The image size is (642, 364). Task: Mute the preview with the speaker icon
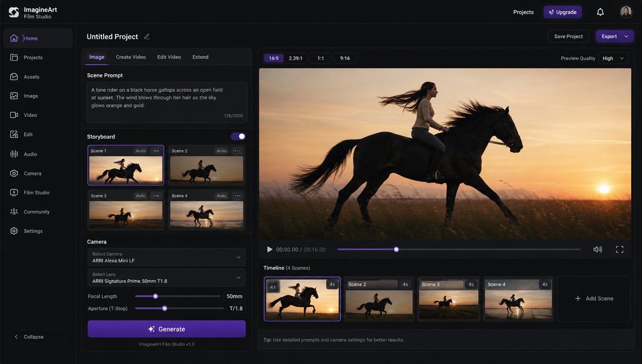click(x=598, y=249)
